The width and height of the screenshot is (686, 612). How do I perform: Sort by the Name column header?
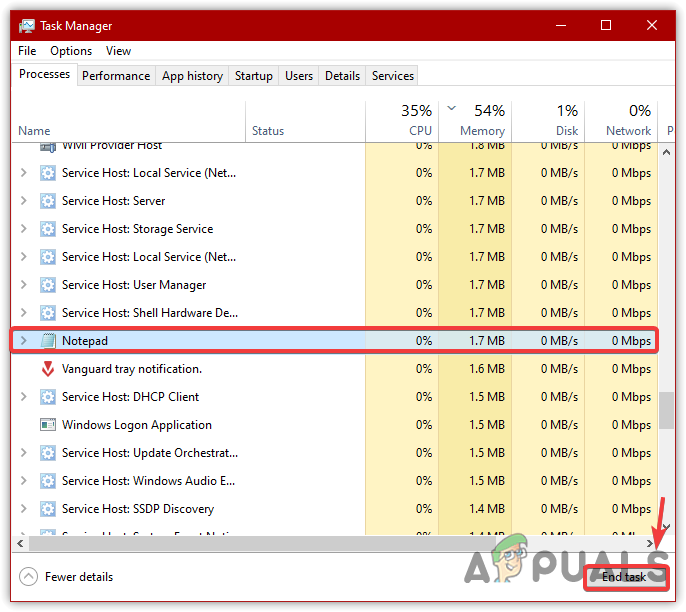click(128, 122)
